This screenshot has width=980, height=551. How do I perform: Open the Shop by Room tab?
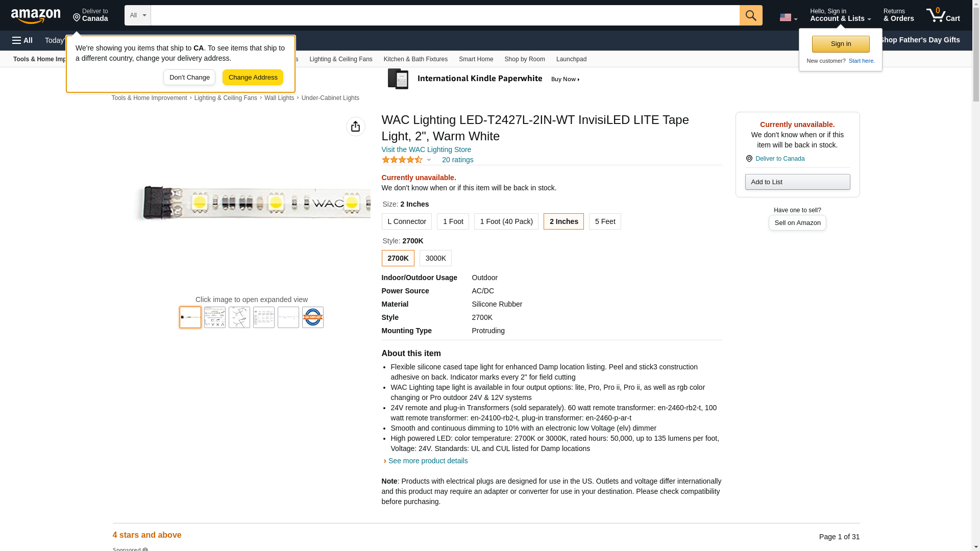[x=524, y=59]
